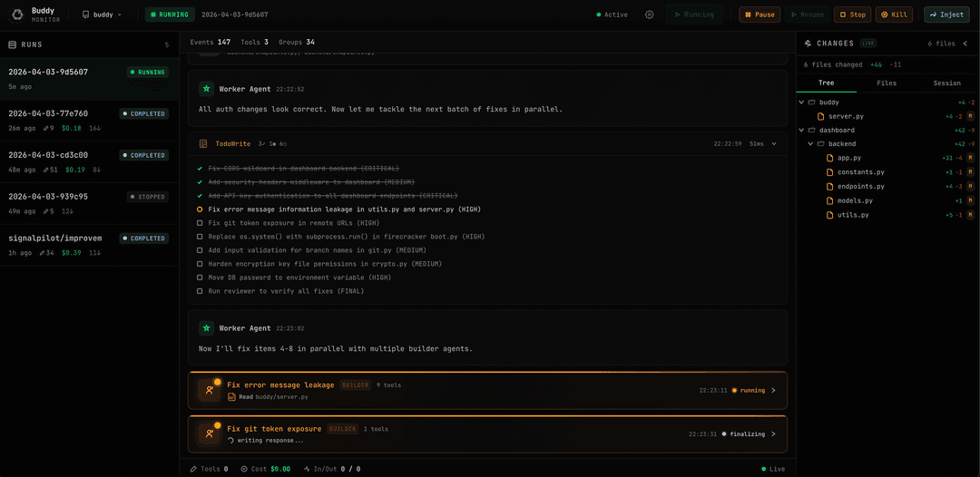The image size is (980, 477).
Task: Click the 'Events 147' counter
Action: pyautogui.click(x=210, y=42)
